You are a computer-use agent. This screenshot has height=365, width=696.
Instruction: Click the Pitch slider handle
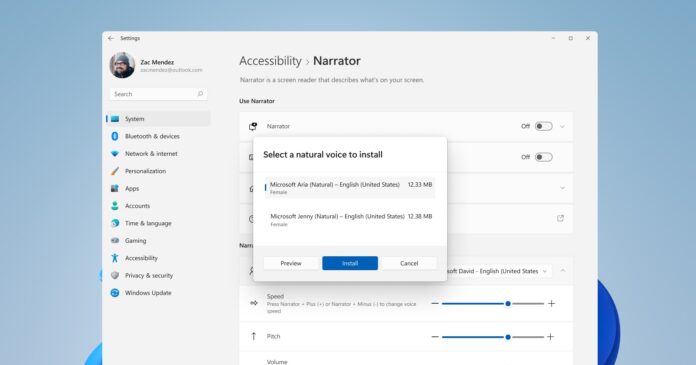point(508,337)
